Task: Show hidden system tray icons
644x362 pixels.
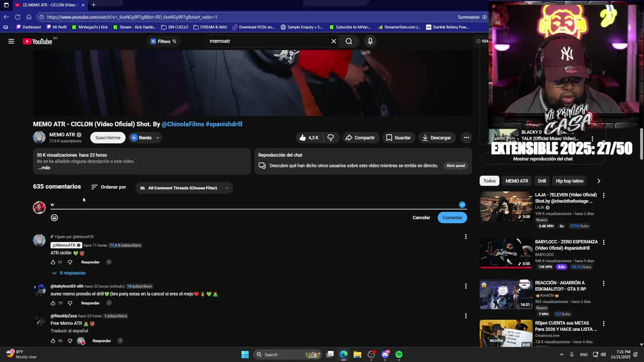Action: tap(561, 354)
